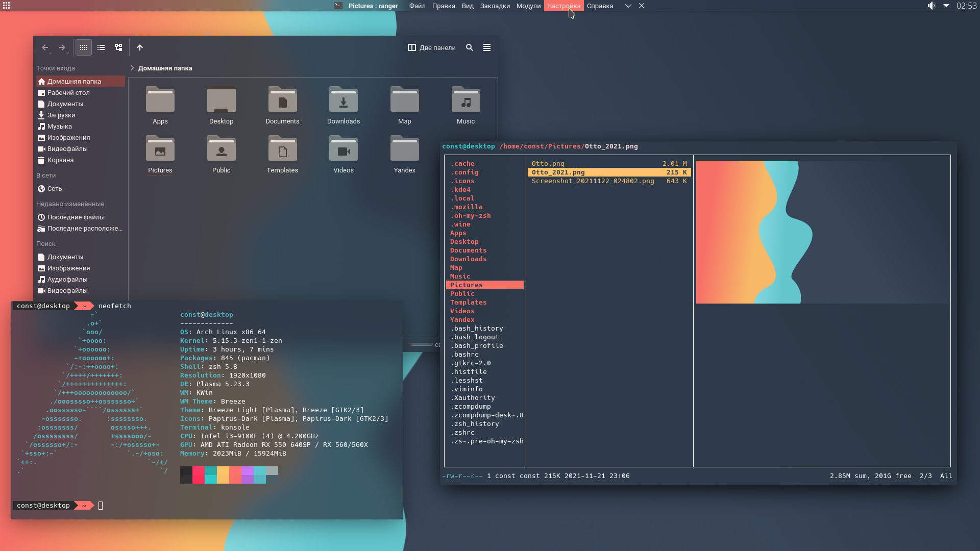Select the Desktop folder icon
Screen dimensions: 980x551
pos(222,99)
